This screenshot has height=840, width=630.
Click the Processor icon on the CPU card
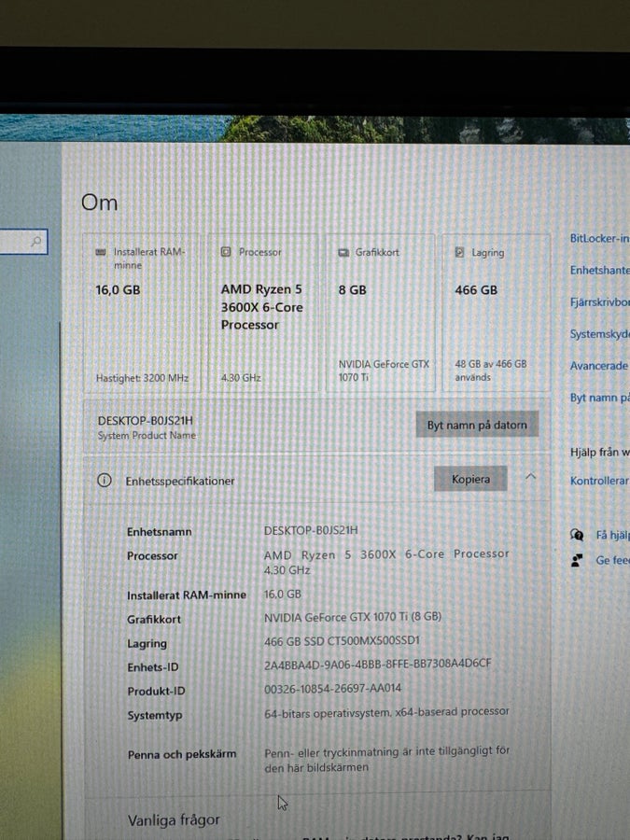click(x=226, y=251)
